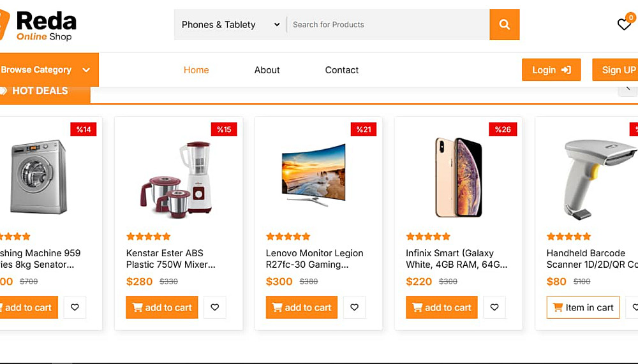The image size is (638, 364).
Task: Add Lenovo Monitor Legion to cart
Action: (302, 307)
